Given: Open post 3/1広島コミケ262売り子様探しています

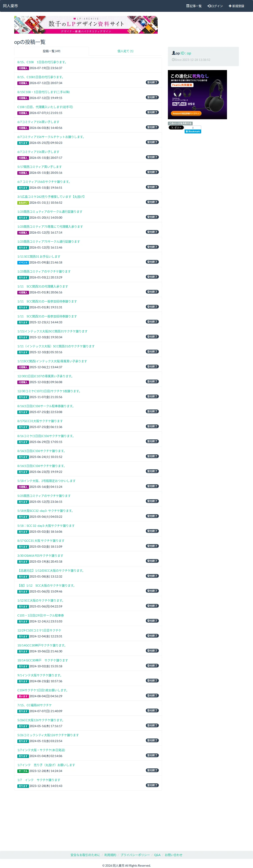Looking at the screenshot, I should [x=51, y=197].
